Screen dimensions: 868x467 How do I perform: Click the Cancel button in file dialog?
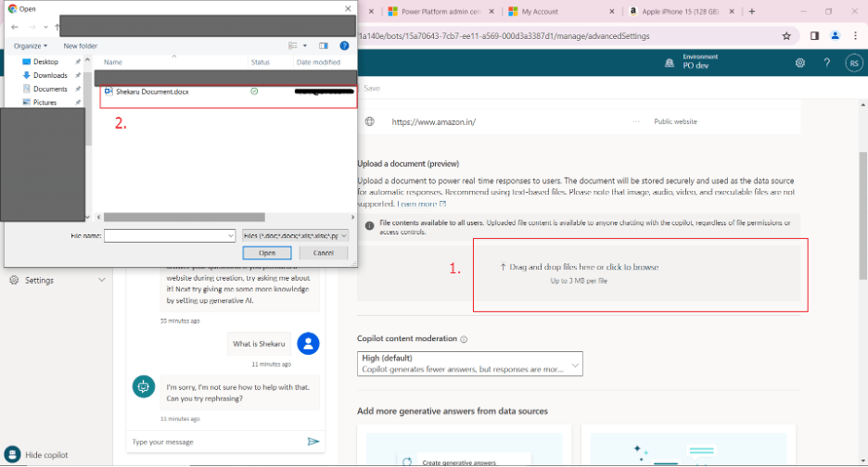point(323,253)
